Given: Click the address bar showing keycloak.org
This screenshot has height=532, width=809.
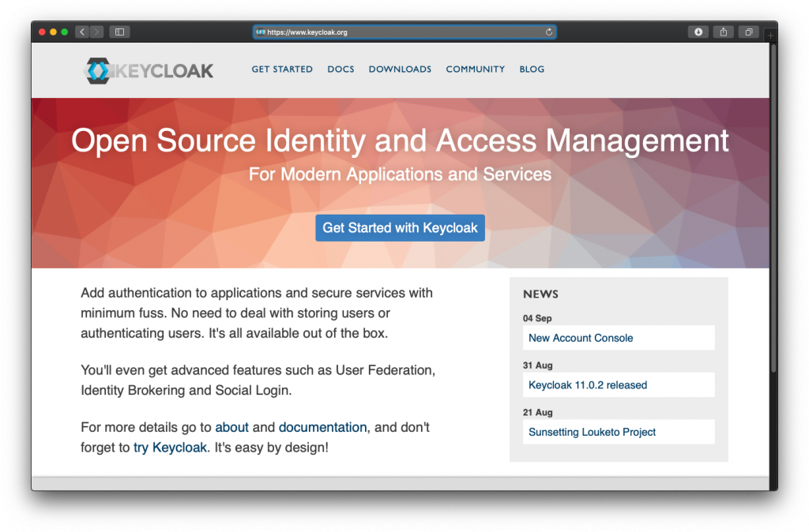Looking at the screenshot, I should 404,32.
